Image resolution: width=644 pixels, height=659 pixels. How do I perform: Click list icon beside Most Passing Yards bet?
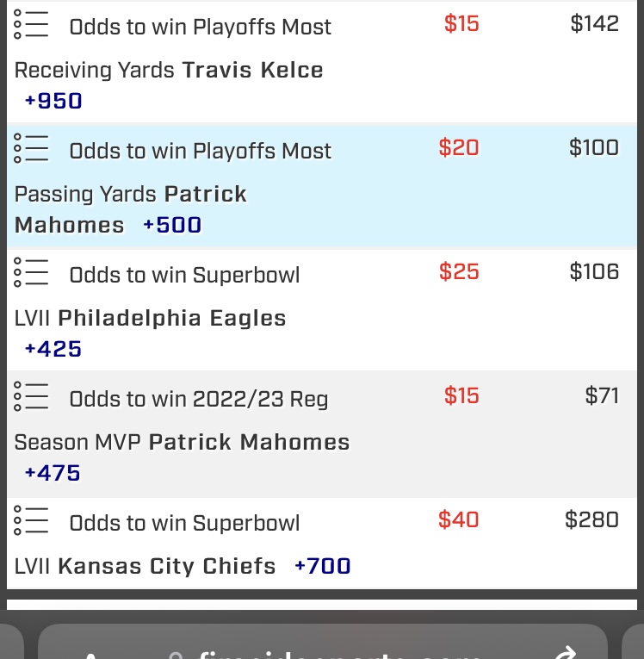31,150
